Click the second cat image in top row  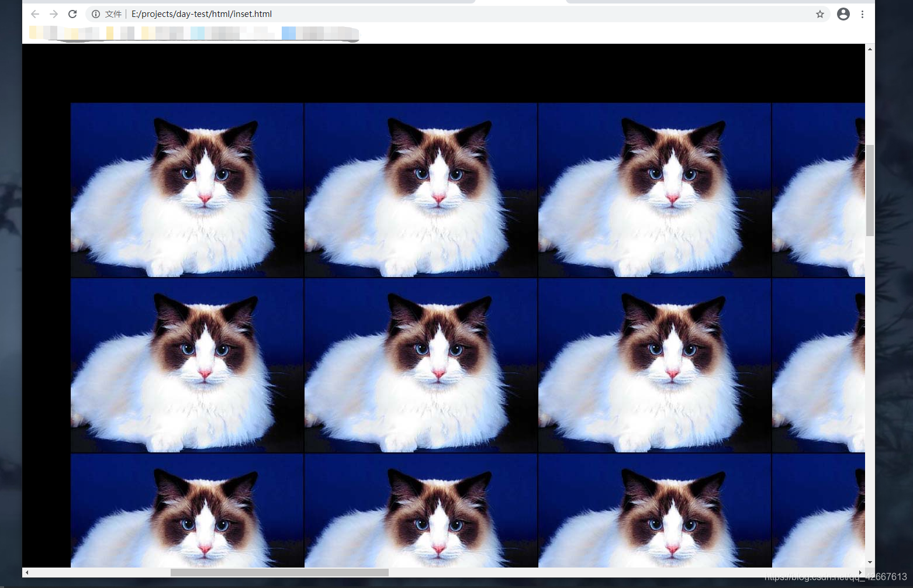coord(421,190)
